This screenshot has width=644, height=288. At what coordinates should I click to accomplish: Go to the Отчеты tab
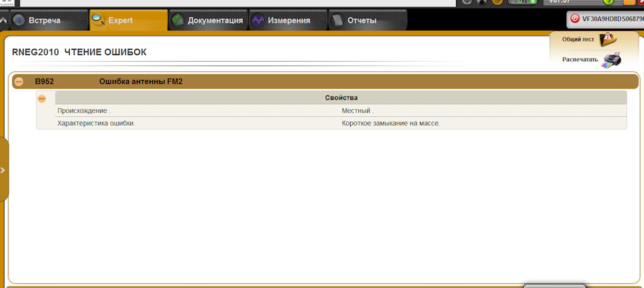(368, 20)
